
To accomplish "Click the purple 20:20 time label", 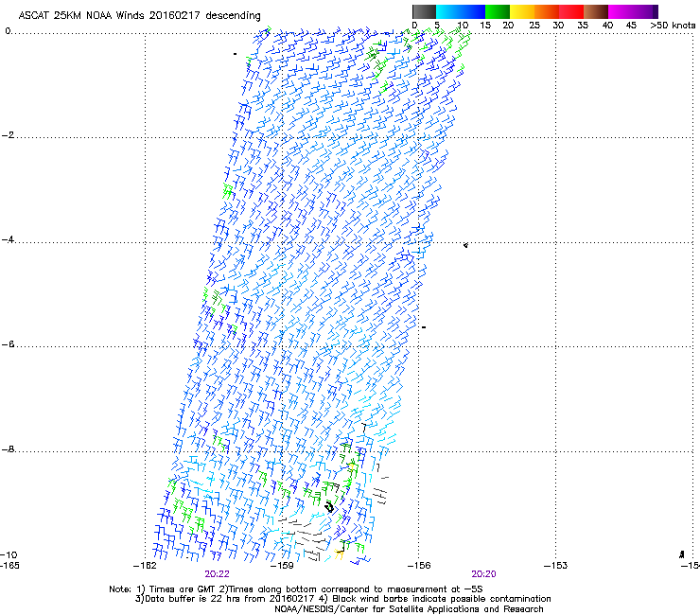I will point(484,574).
